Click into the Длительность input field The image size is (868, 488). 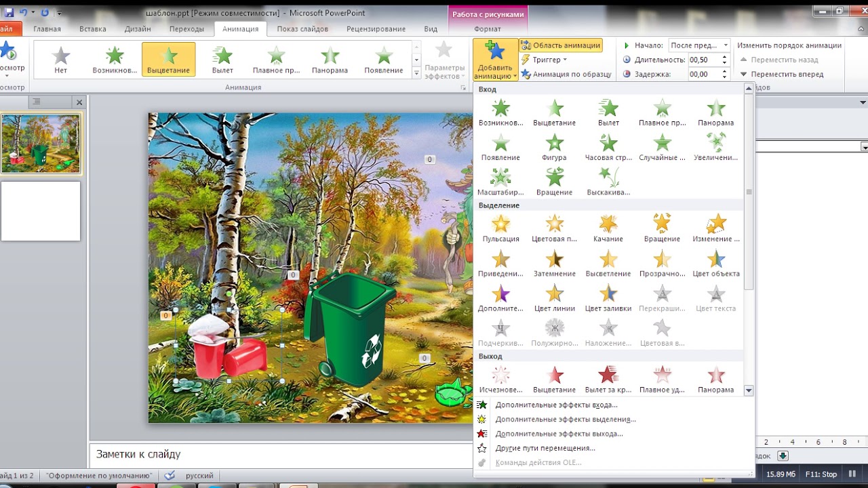point(705,60)
